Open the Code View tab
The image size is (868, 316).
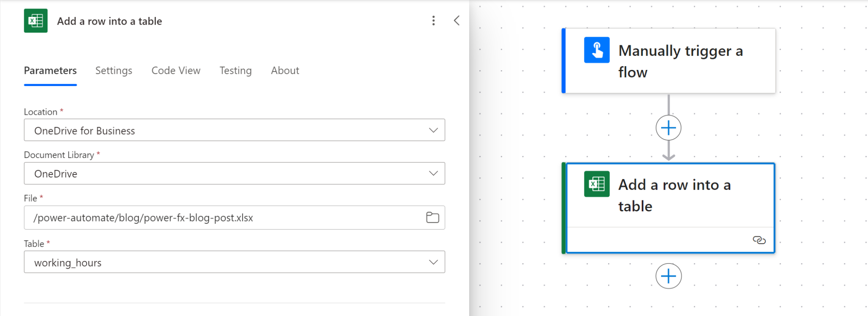click(x=176, y=71)
